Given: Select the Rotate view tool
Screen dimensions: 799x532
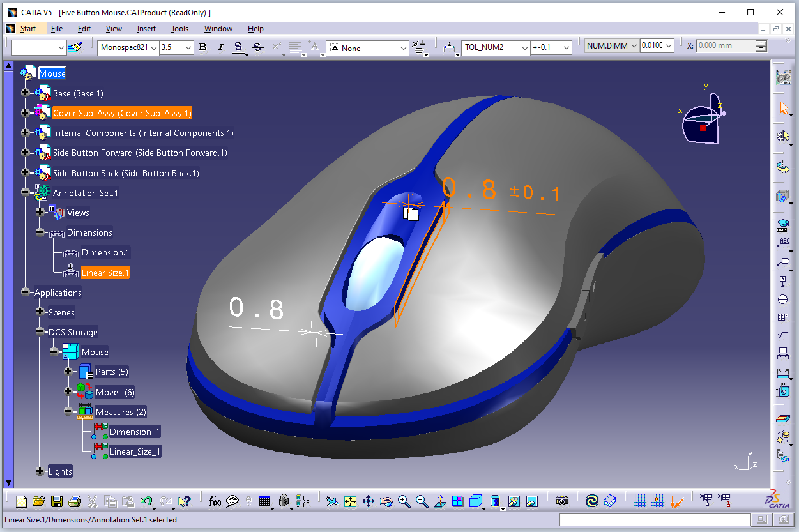Looking at the screenshot, I should coord(386,501).
